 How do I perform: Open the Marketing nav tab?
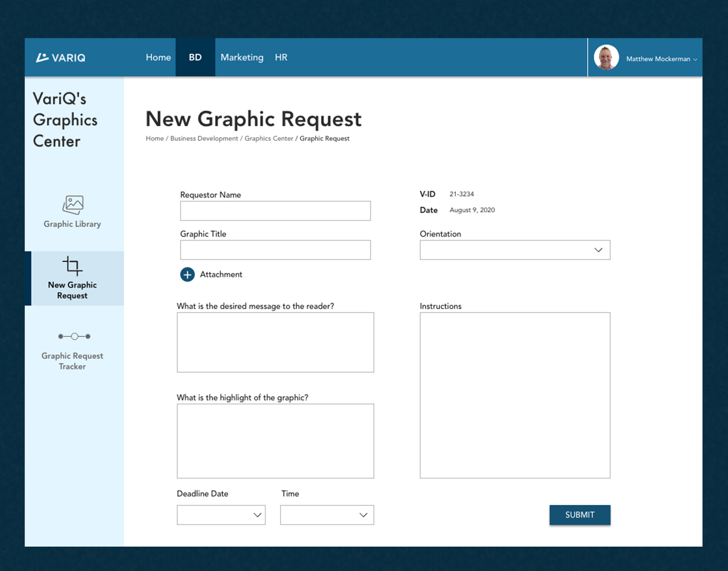click(x=242, y=57)
